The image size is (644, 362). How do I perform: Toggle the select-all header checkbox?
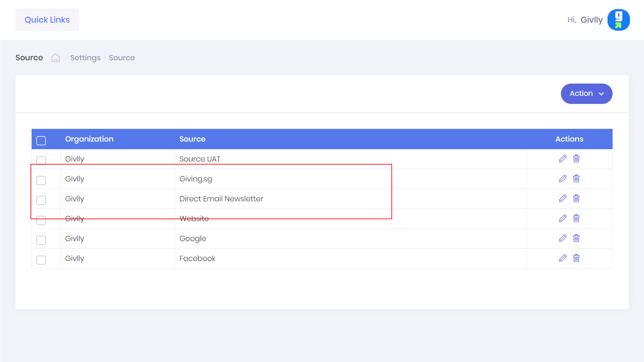tap(41, 140)
